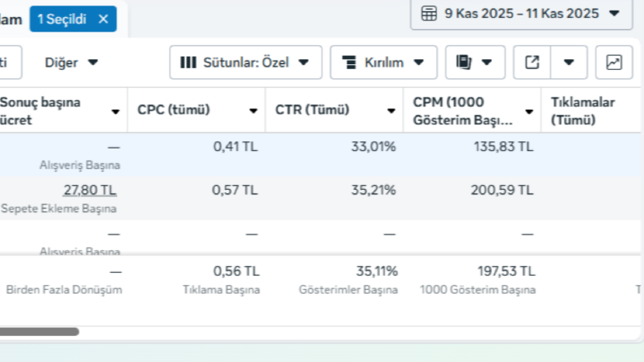Click the 'Birden Fazla Dönüşüm' summary label
The height and width of the screenshot is (362, 644).
64,290
